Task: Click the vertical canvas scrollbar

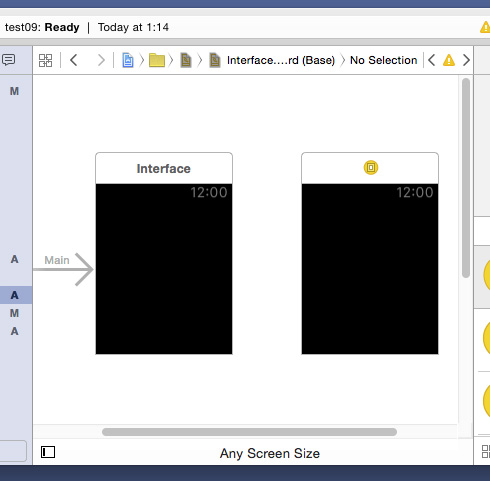Action: pyautogui.click(x=466, y=178)
